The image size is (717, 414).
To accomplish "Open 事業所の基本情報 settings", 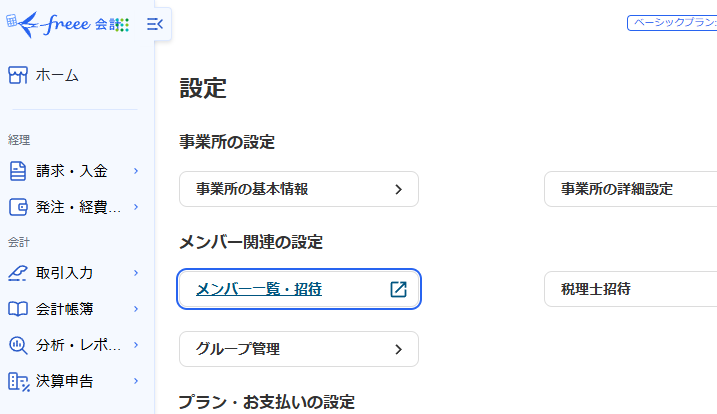I will [298, 189].
